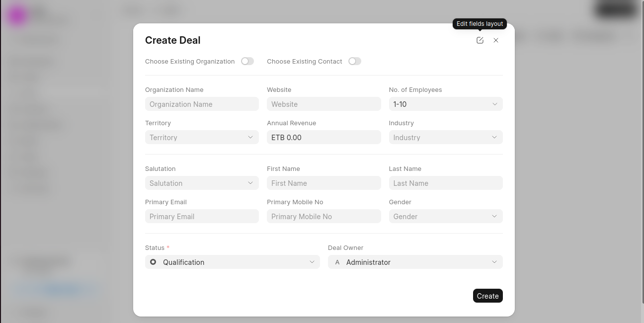Click the Website input field
Image resolution: width=644 pixels, height=323 pixels.
click(x=323, y=104)
